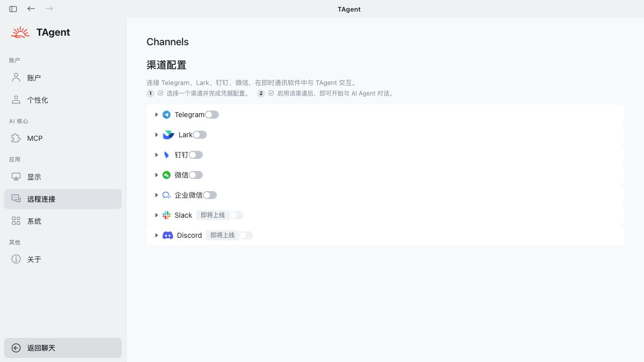
Task: Click the 渠道配置 section title
Action: [167, 65]
